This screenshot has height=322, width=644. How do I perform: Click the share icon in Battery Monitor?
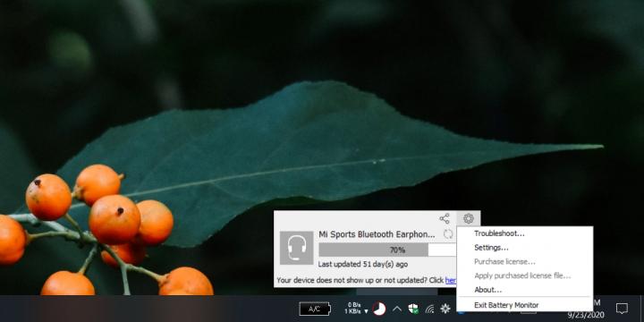tap(445, 218)
